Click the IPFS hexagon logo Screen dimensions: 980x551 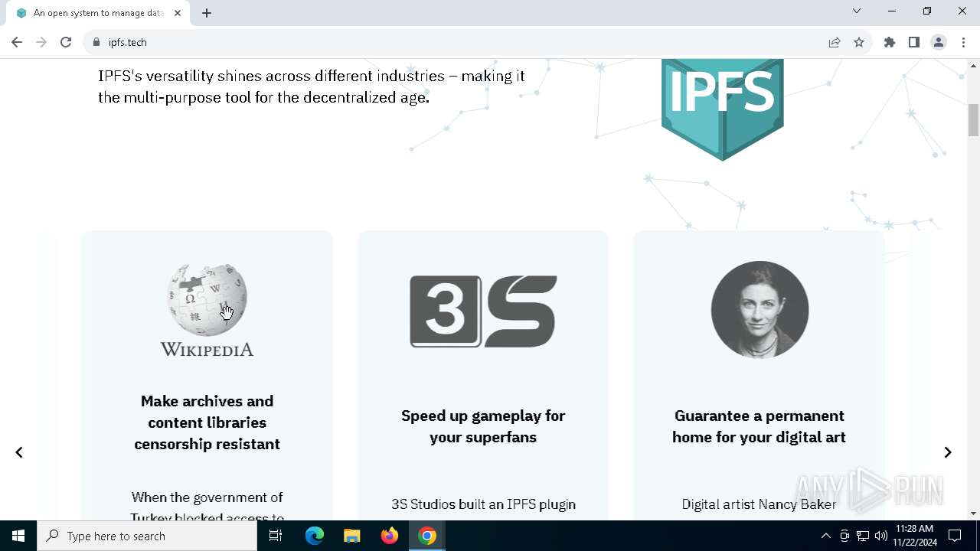(x=722, y=109)
